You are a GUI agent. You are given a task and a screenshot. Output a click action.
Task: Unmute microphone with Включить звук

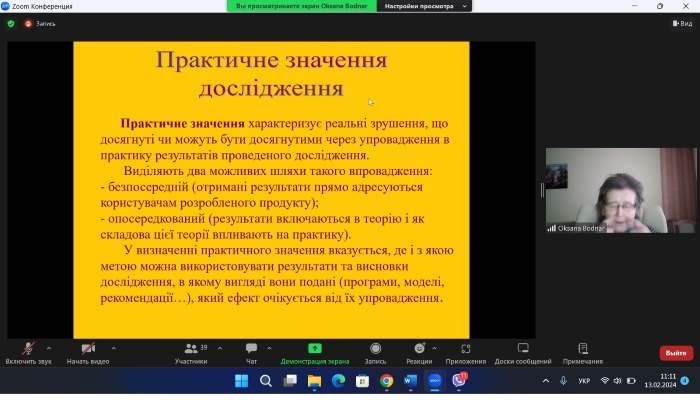[x=27, y=349]
